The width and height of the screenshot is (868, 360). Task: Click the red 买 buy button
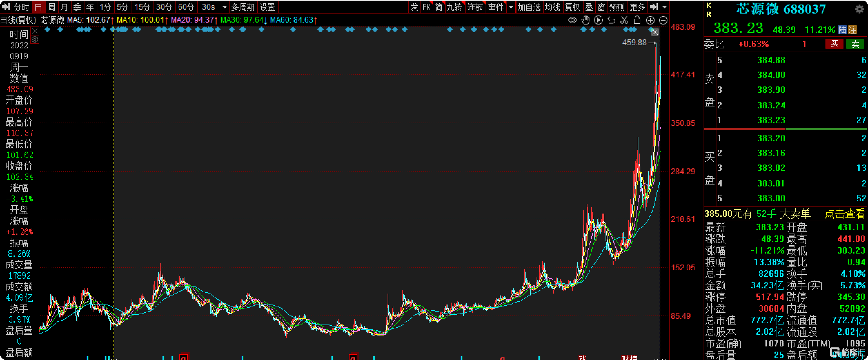(834, 44)
